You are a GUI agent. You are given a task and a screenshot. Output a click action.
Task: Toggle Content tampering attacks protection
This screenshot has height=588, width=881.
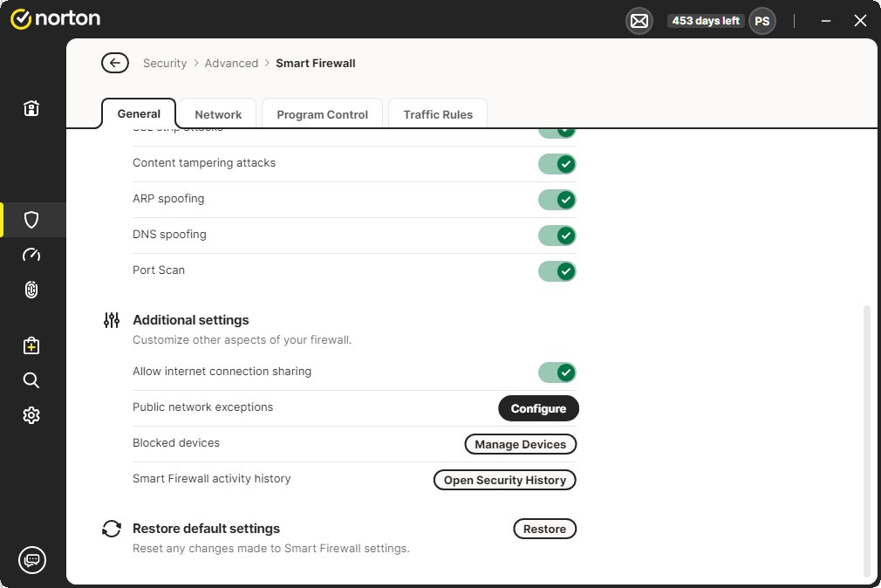tap(557, 164)
